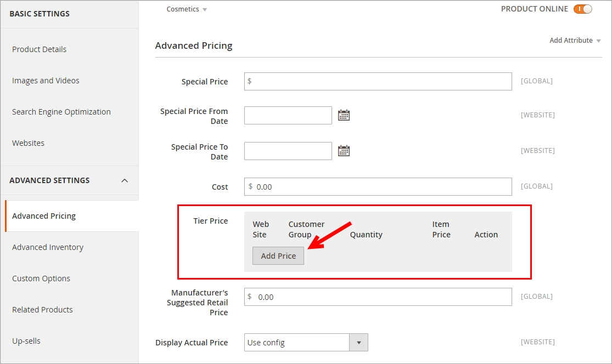Expand the Add Attribute dropdown
The width and height of the screenshot is (612, 364).
tap(575, 40)
